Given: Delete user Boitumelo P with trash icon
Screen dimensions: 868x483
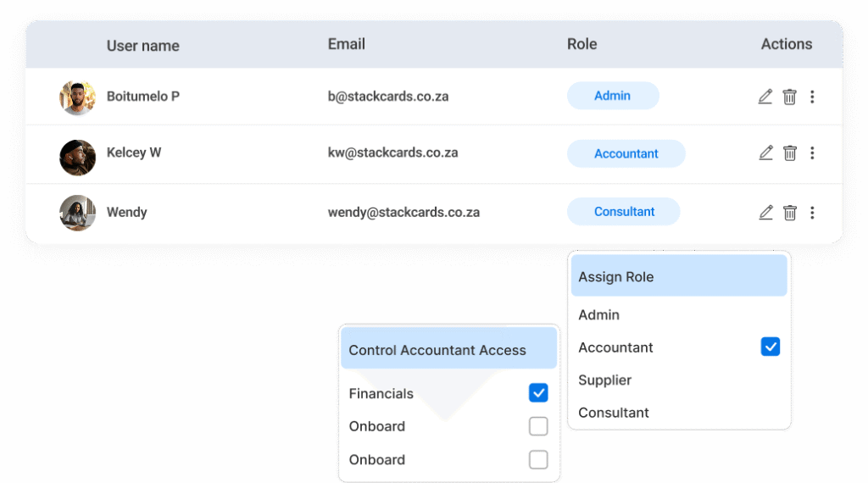Looking at the screenshot, I should pos(789,97).
